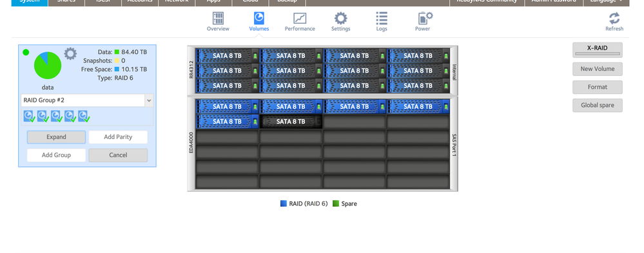
Task: Open the data volume gear settings
Action: tap(70, 53)
